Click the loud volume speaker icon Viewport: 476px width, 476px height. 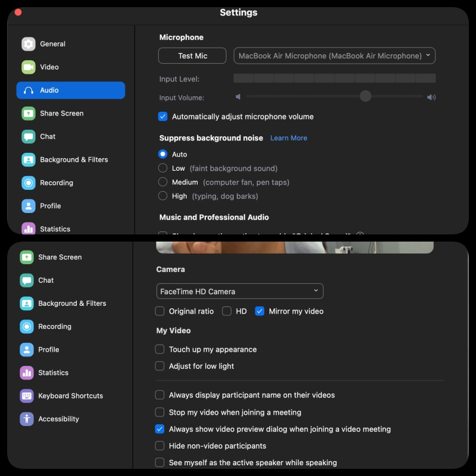tap(431, 97)
